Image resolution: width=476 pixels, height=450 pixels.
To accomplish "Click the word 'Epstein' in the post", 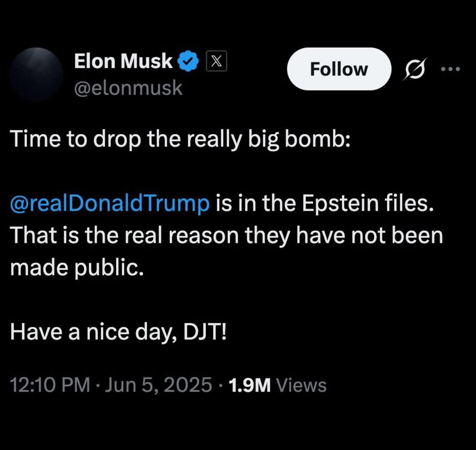I will [x=340, y=204].
